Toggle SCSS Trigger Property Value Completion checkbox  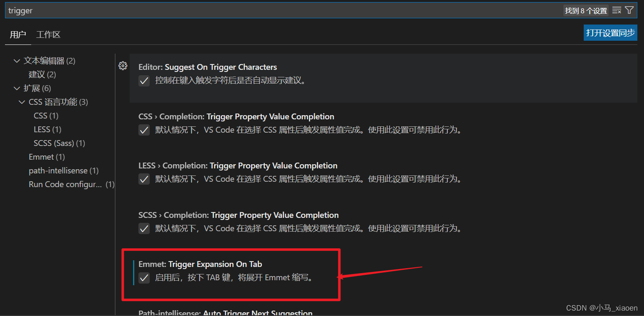pos(144,229)
